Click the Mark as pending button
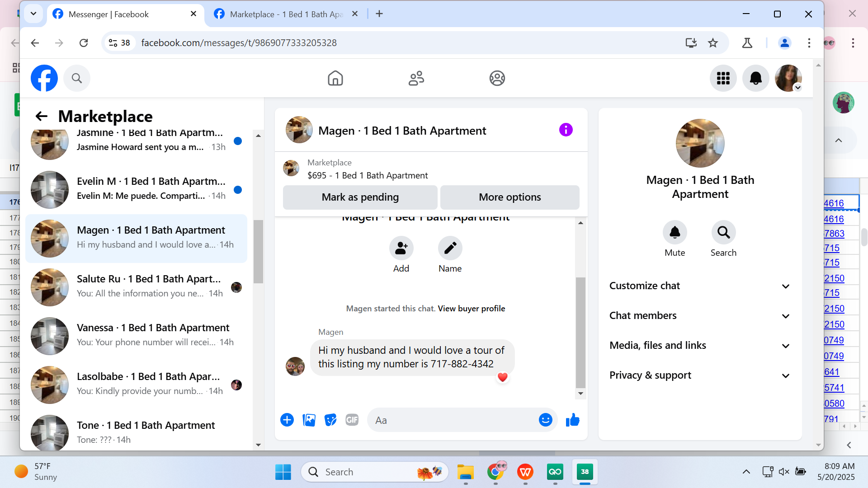The height and width of the screenshot is (488, 868). pos(360,197)
